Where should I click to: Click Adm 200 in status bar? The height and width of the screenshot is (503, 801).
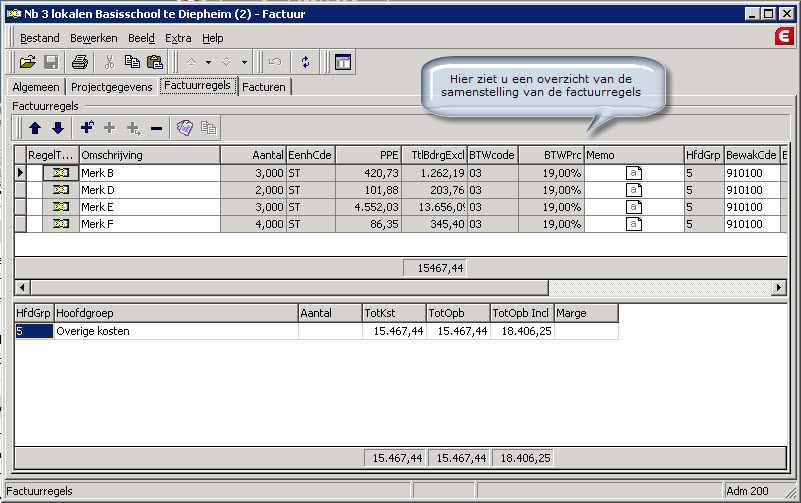747,491
